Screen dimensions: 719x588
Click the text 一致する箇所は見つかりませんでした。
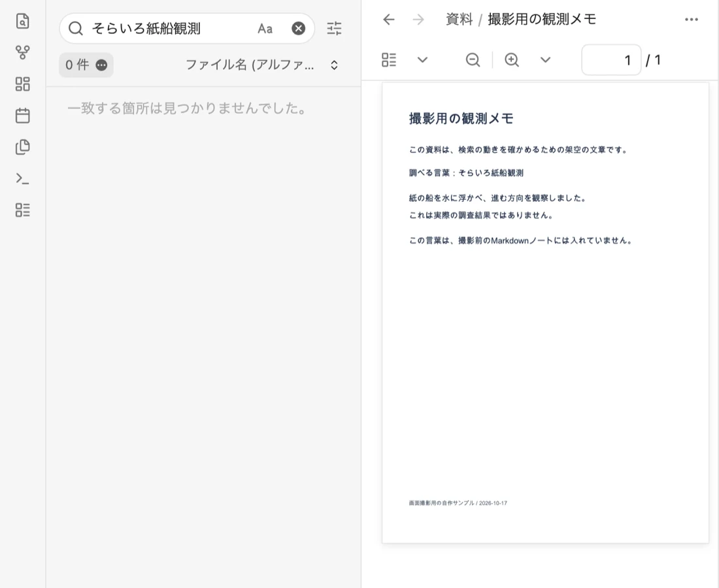pos(187,108)
